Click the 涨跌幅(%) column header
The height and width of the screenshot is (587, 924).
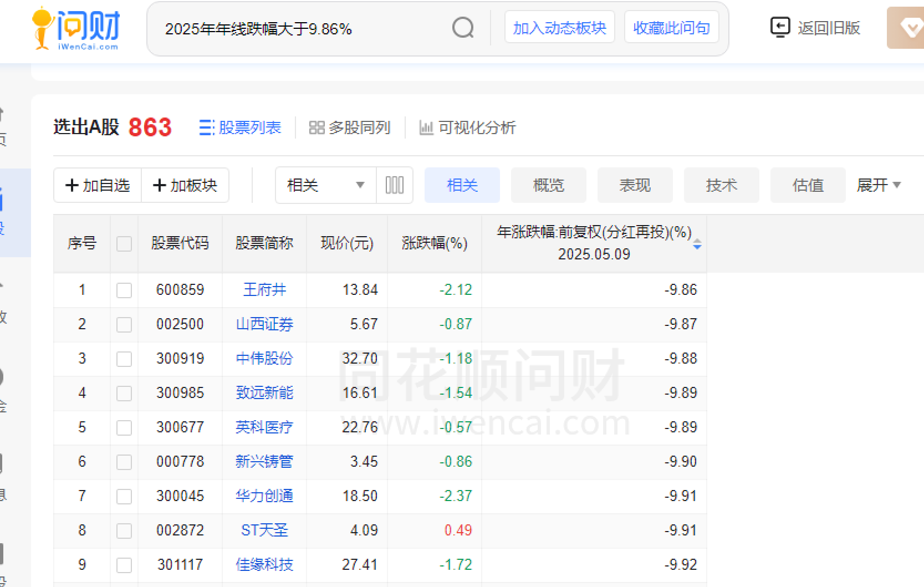[435, 243]
